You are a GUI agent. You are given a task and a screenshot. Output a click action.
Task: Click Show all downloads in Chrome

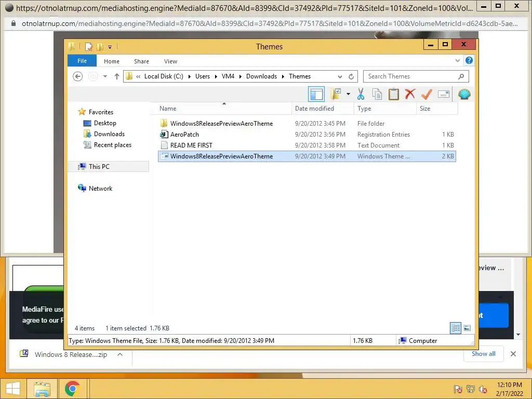tap(484, 354)
